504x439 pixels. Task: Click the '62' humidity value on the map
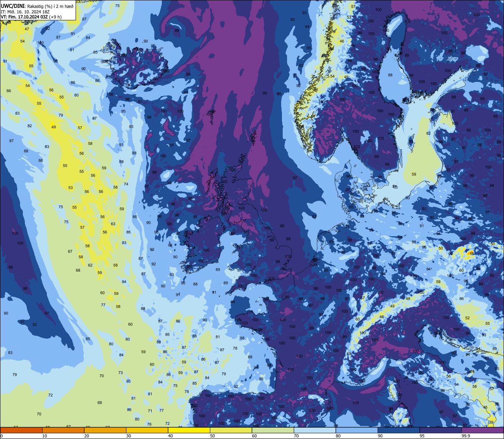(x=90, y=265)
